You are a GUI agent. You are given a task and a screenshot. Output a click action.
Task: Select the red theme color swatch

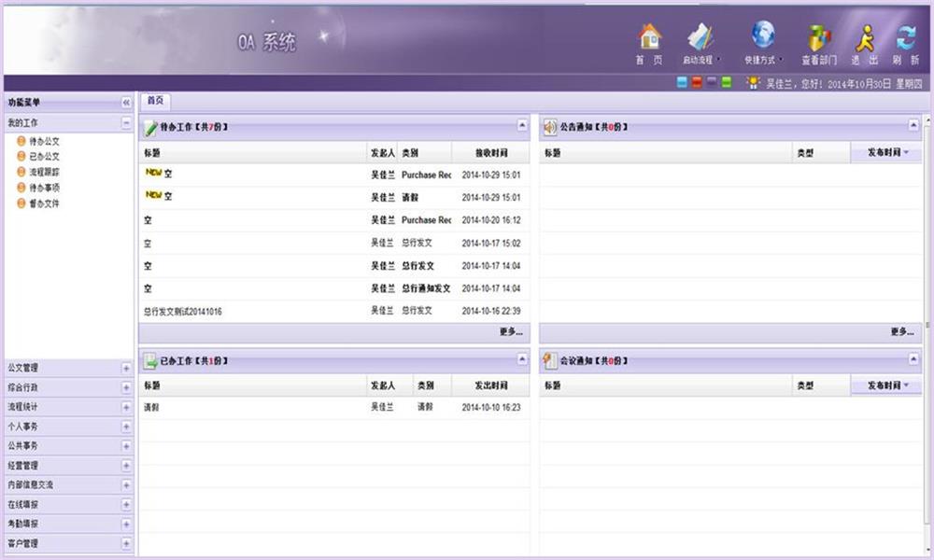click(697, 83)
